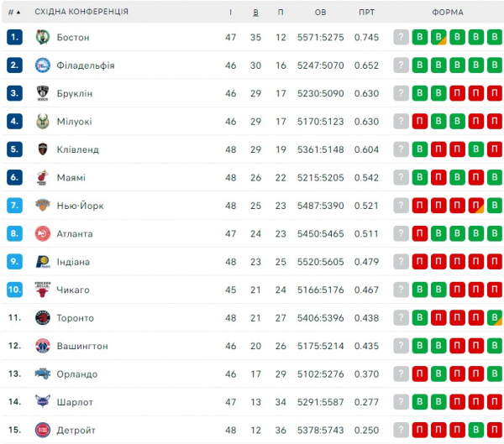Viewport: 504px width, 444px height.
Task: Click the Brooklyn Nets team logo
Action: tap(43, 93)
